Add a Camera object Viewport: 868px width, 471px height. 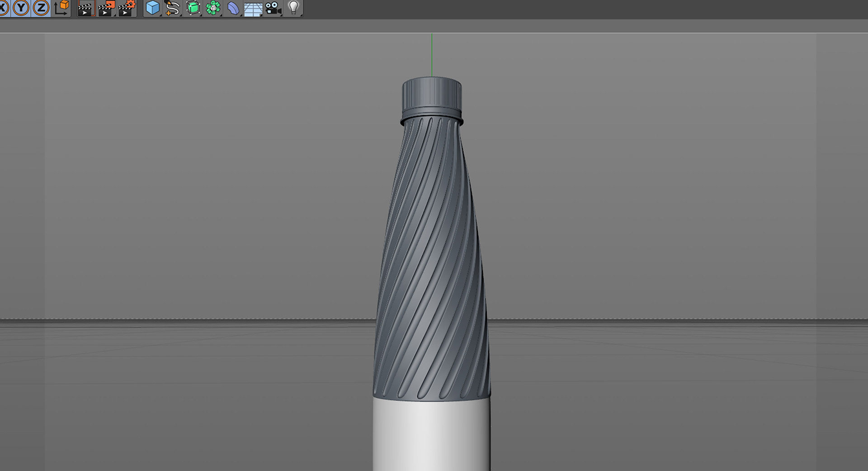click(273, 8)
